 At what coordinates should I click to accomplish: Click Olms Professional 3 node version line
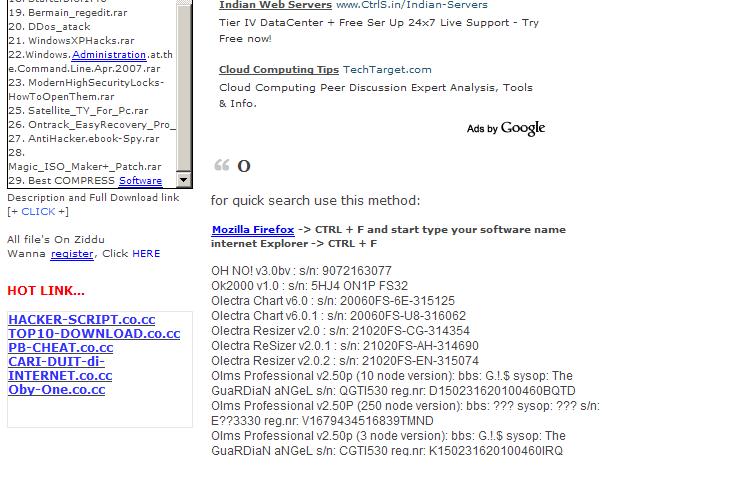[x=389, y=443]
